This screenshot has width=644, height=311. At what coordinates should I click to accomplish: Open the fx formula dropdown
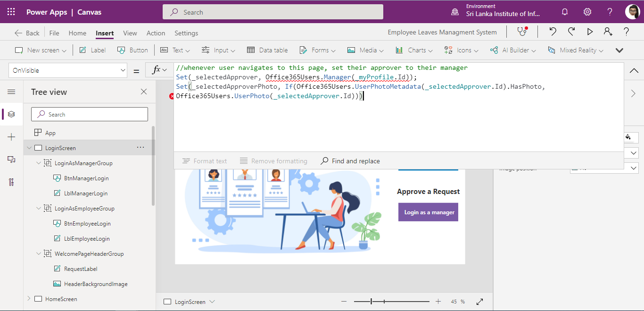pyautogui.click(x=159, y=70)
